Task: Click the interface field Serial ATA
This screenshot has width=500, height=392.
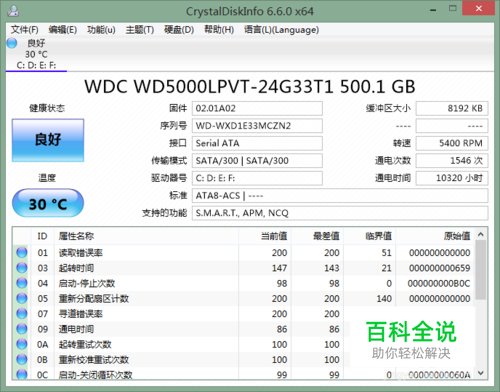Action: 257,143
